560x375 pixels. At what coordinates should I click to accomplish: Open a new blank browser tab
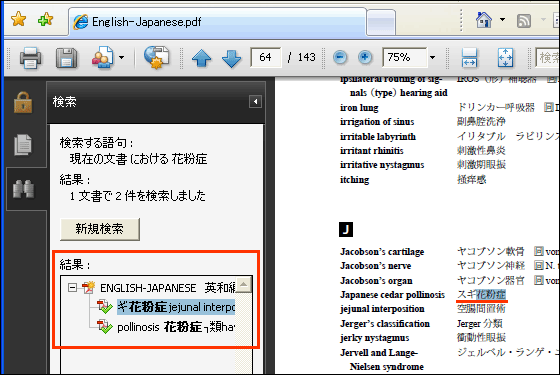(x=381, y=22)
